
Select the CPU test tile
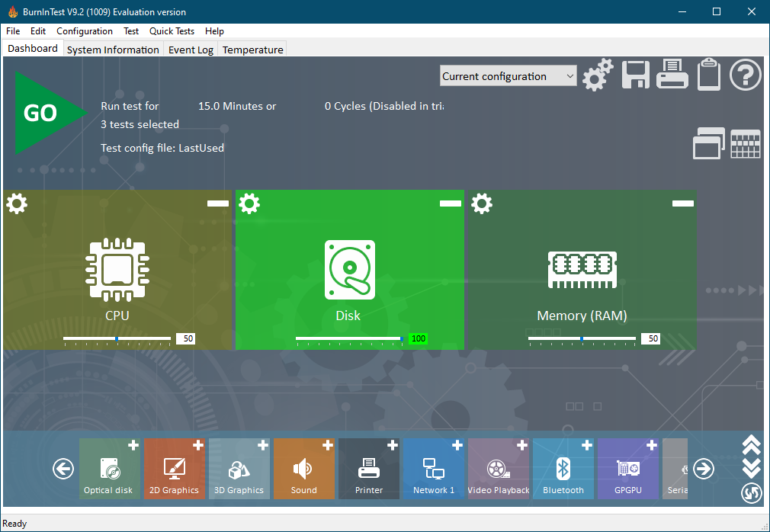coord(117,270)
